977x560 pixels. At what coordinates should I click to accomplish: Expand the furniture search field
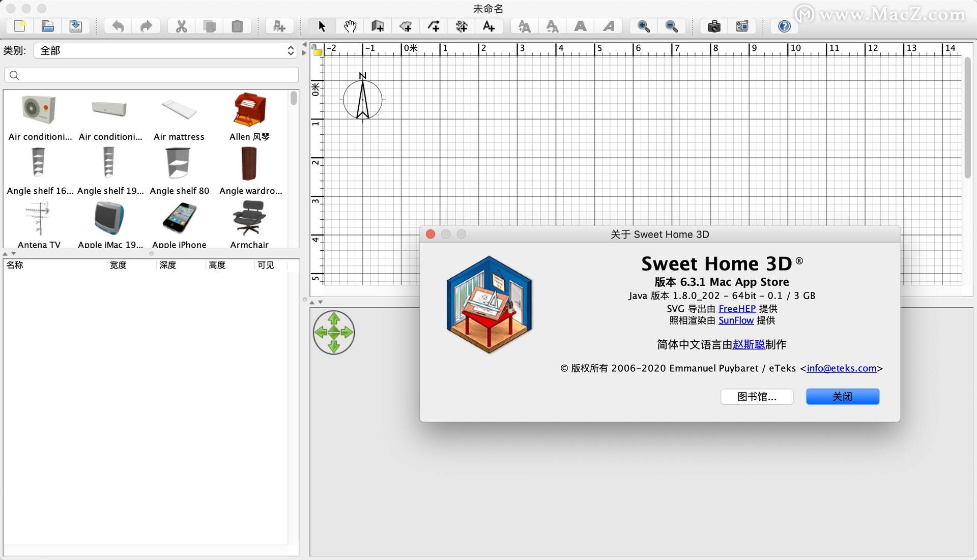coord(151,75)
